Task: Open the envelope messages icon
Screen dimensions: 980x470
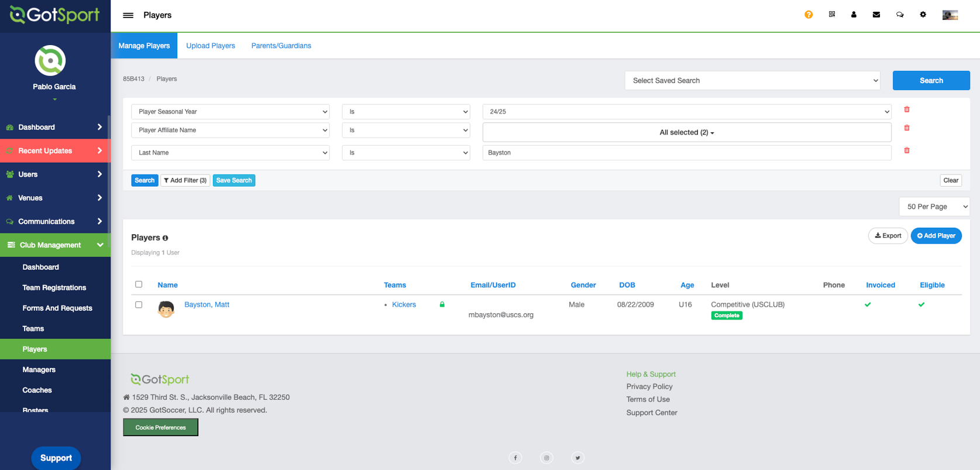Action: pos(876,15)
